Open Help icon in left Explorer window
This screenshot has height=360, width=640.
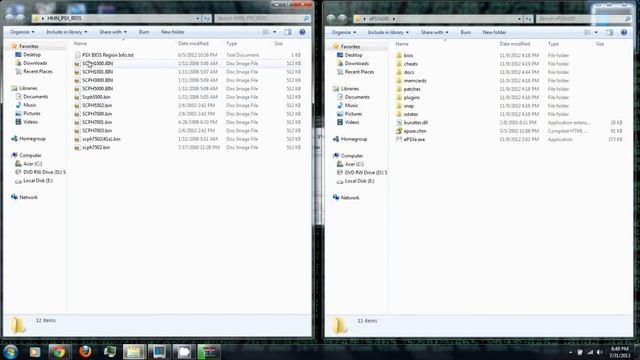tap(302, 32)
